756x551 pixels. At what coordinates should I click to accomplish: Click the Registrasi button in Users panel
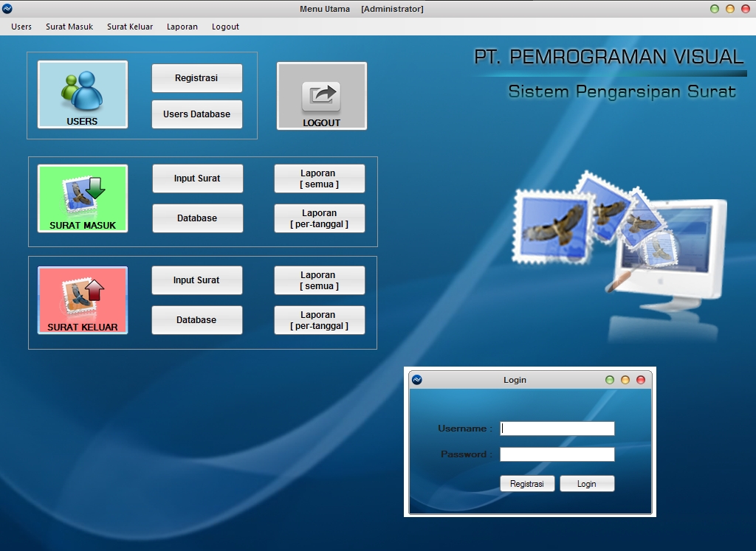(196, 78)
